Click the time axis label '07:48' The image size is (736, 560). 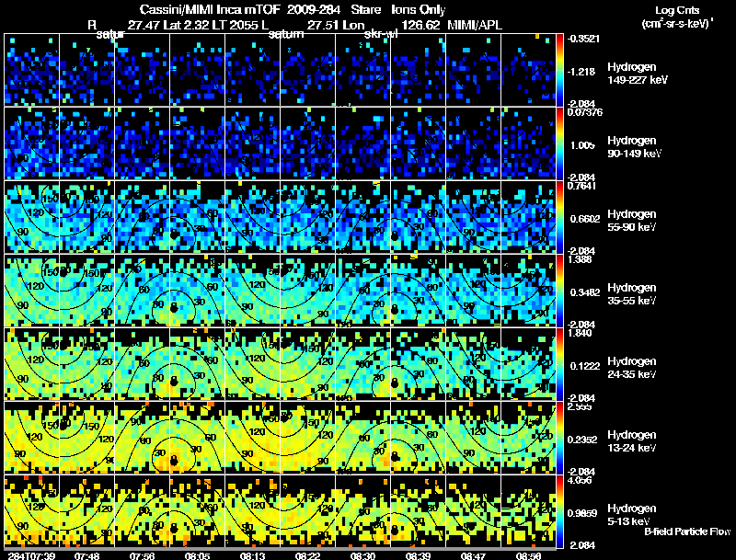[x=86, y=555]
